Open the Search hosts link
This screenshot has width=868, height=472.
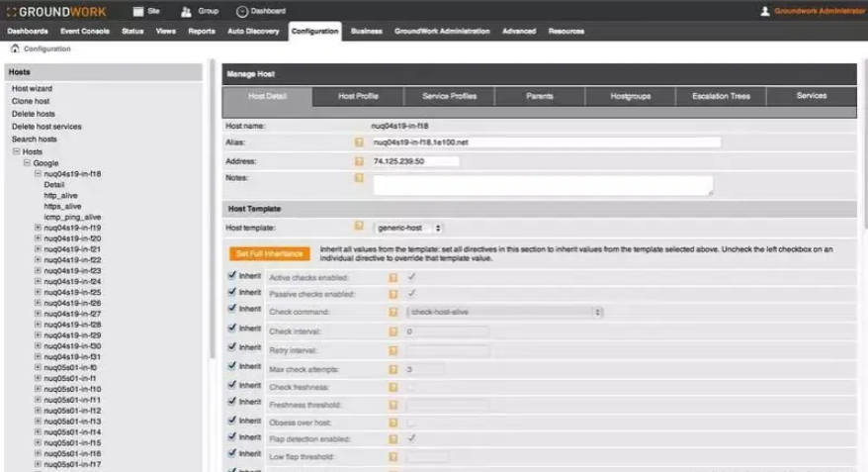(x=35, y=140)
